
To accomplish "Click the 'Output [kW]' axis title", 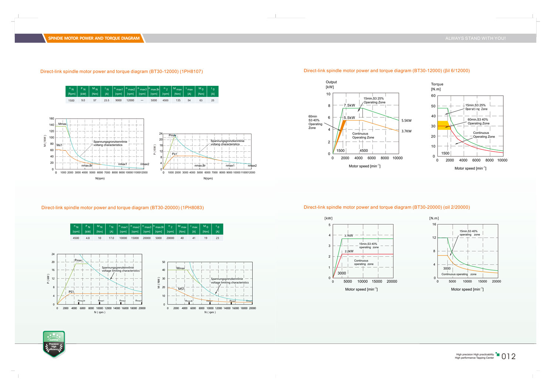I will (331, 85).
